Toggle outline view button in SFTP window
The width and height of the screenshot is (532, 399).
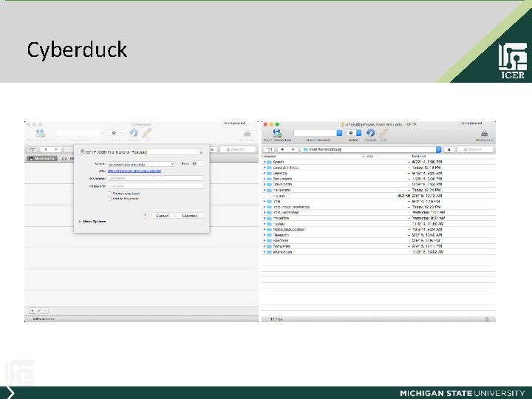269,149
